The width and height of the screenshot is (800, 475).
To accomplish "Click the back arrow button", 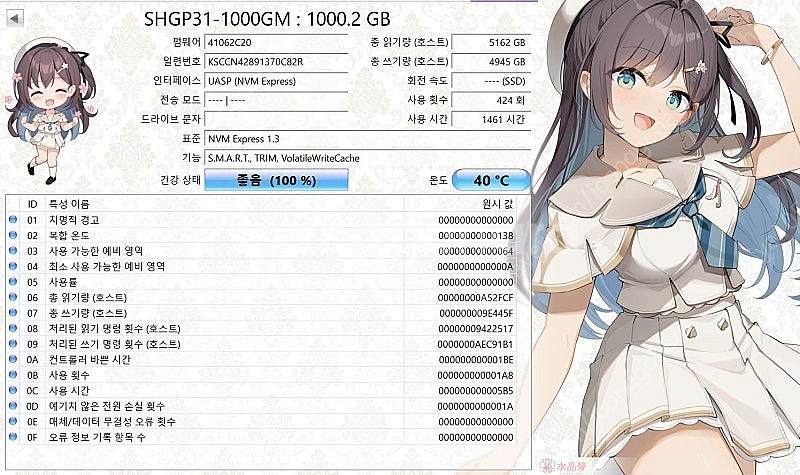I will (15, 19).
